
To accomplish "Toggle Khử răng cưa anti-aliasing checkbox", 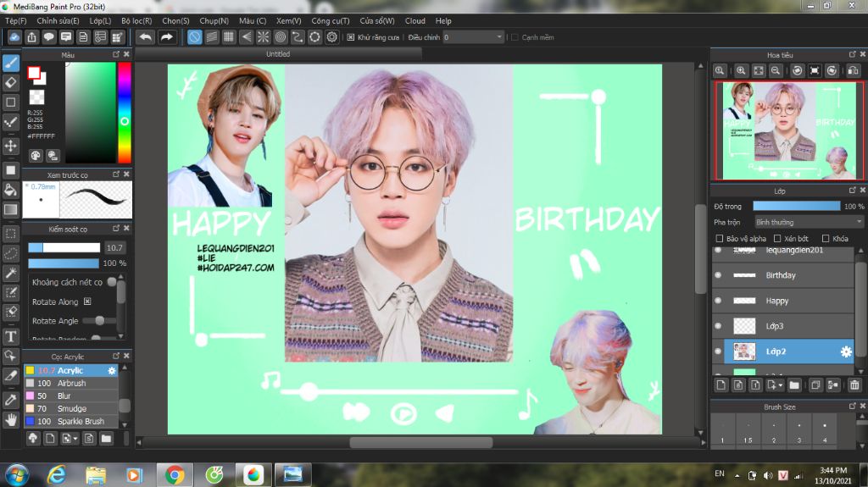I will click(350, 37).
